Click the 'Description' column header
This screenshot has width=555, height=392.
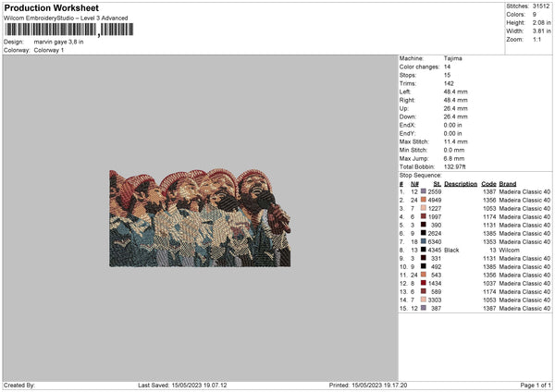(x=461, y=184)
